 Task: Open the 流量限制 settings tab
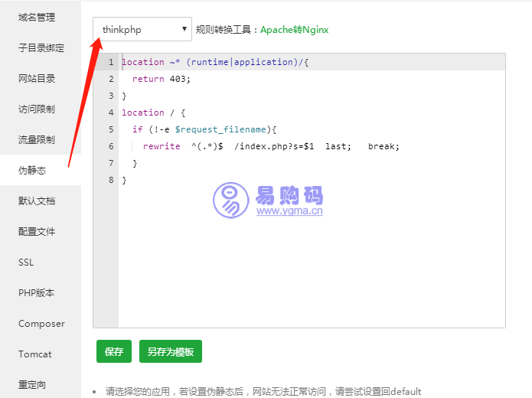click(37, 139)
